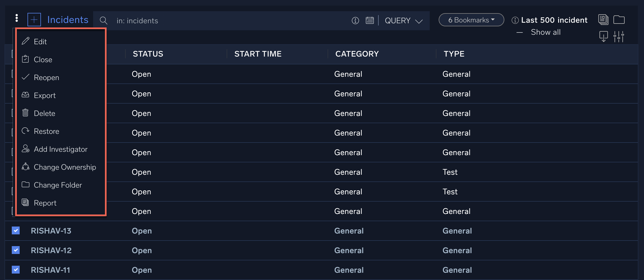644x280 pixels.
Task: Open the calendar date picker icon
Action: tap(370, 20)
